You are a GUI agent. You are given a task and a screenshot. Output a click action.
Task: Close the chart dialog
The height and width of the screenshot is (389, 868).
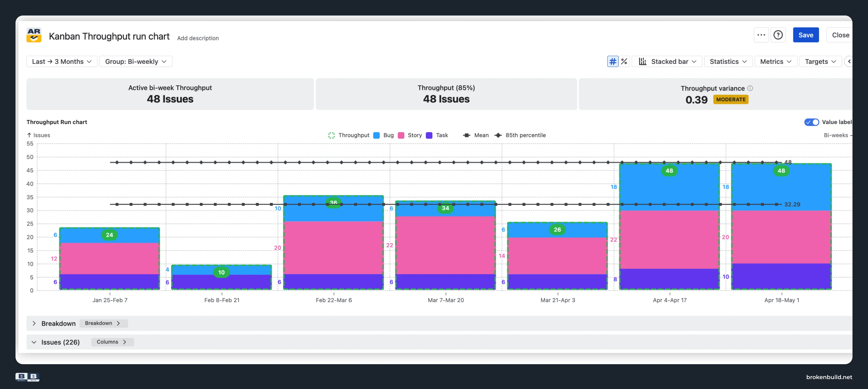(x=840, y=35)
